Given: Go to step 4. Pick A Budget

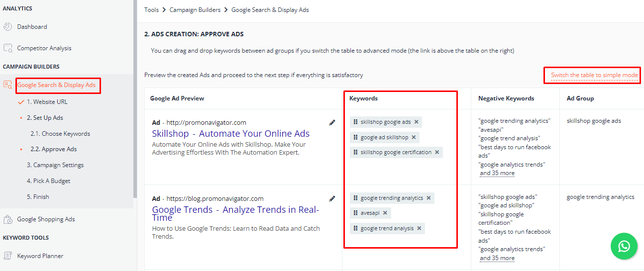Looking at the screenshot, I should pos(49,181).
